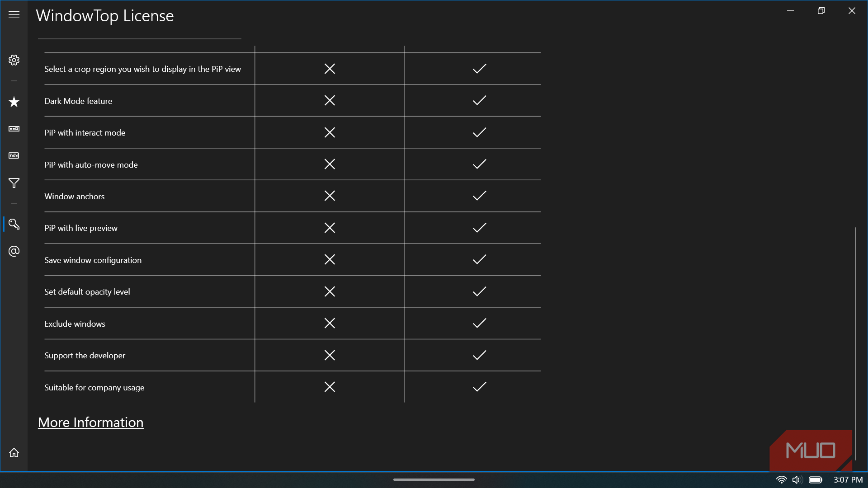
Task: Open the hamburger navigation menu
Action: point(14,14)
